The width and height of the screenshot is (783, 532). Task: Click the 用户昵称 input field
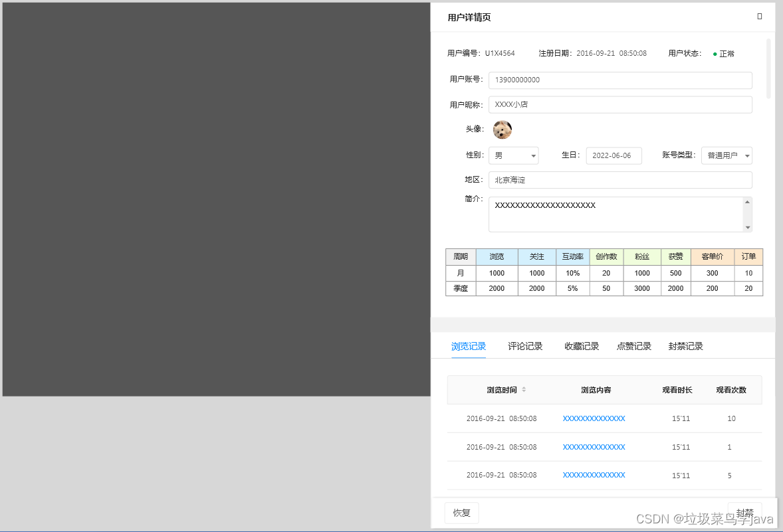[x=620, y=105]
